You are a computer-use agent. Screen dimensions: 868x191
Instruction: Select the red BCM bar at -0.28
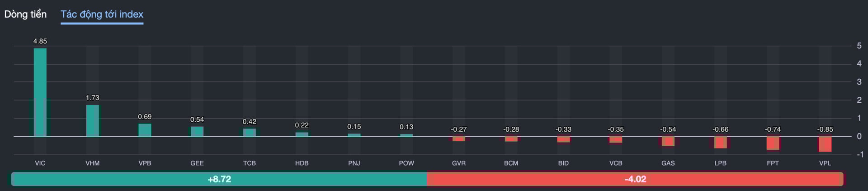[x=511, y=138]
